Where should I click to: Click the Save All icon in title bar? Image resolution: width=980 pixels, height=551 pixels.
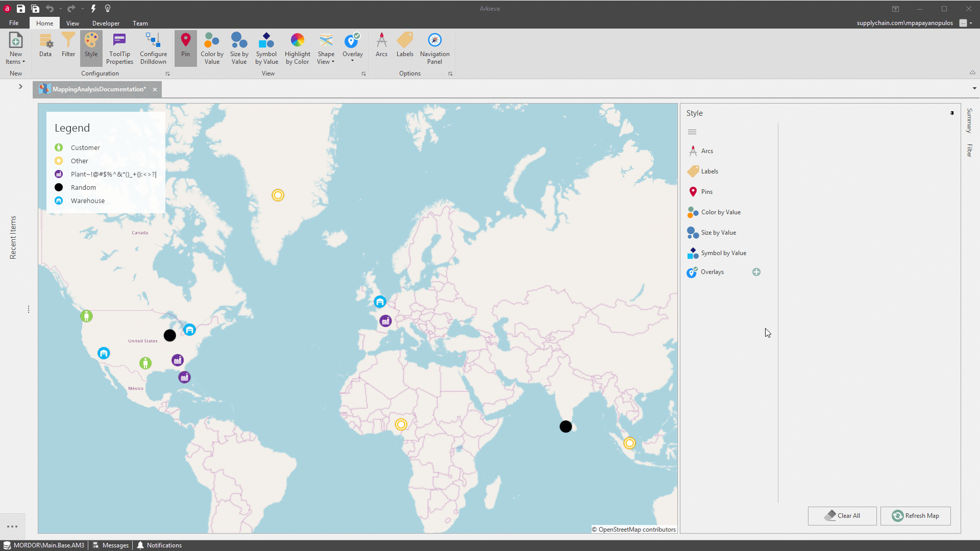tap(35, 9)
